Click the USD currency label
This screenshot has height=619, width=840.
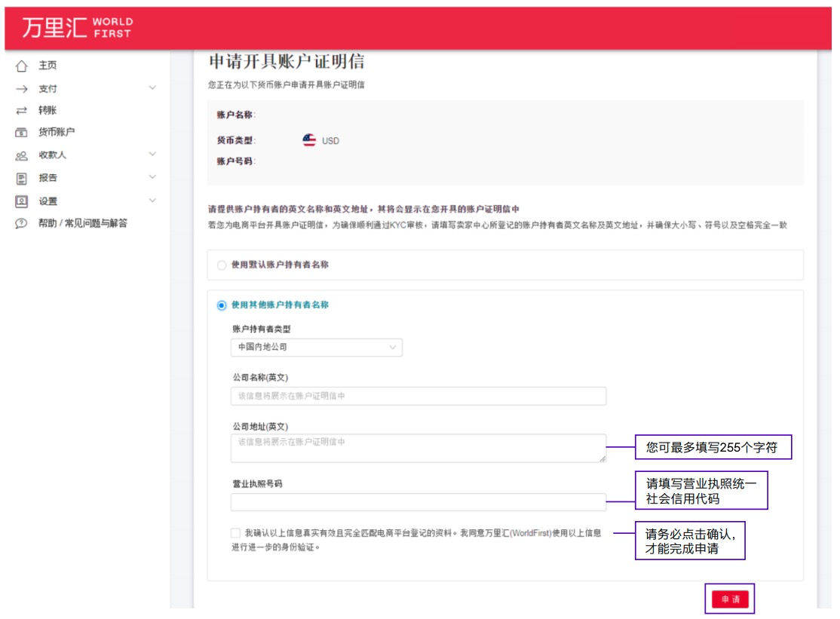[330, 141]
